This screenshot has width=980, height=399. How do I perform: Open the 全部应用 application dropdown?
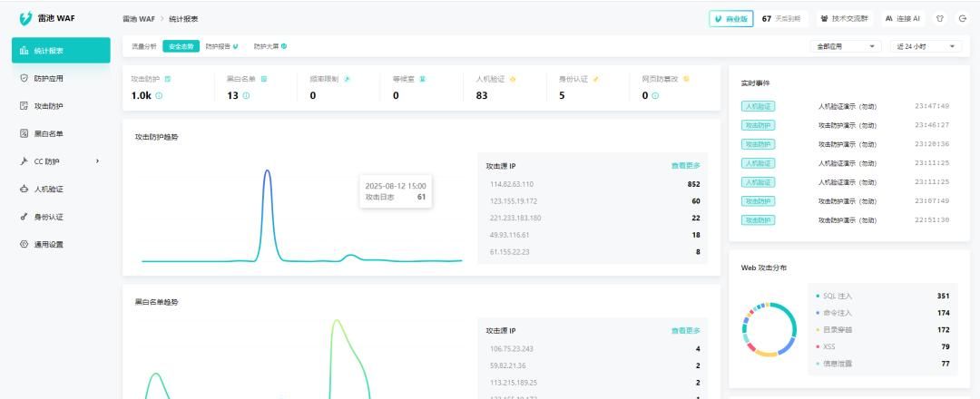pos(846,46)
